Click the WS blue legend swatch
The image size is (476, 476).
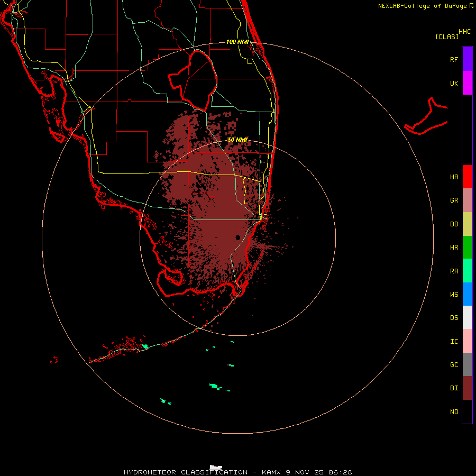[x=467, y=294]
